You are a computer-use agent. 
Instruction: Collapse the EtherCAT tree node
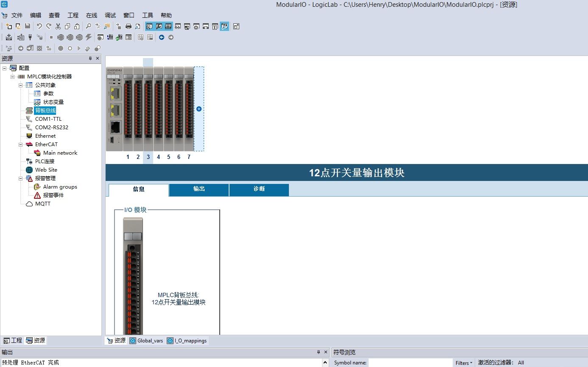20,145
